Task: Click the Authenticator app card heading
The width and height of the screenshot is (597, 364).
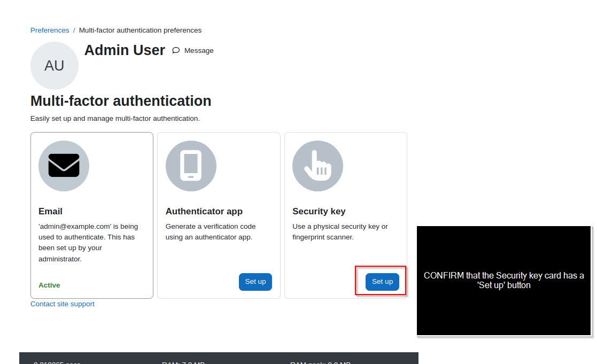Action: (204, 211)
